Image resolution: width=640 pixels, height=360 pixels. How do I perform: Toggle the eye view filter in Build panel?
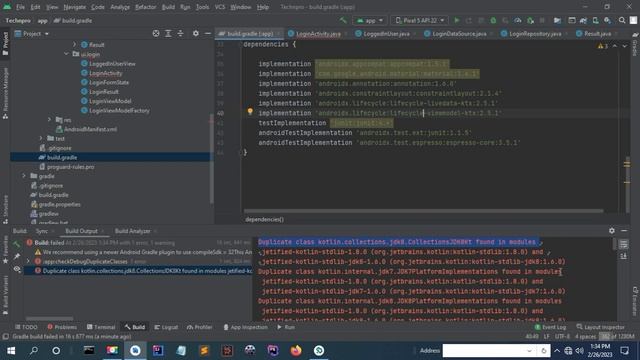pyautogui.click(x=17, y=269)
